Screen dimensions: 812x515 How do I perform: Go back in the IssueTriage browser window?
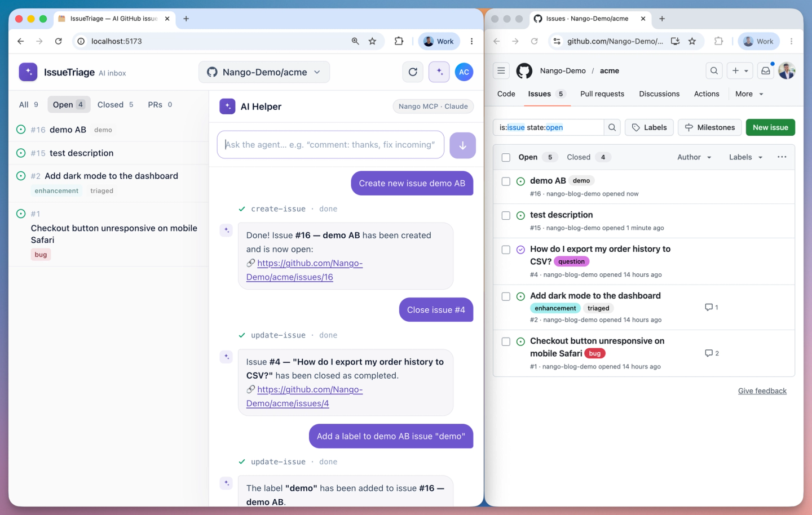(21, 41)
